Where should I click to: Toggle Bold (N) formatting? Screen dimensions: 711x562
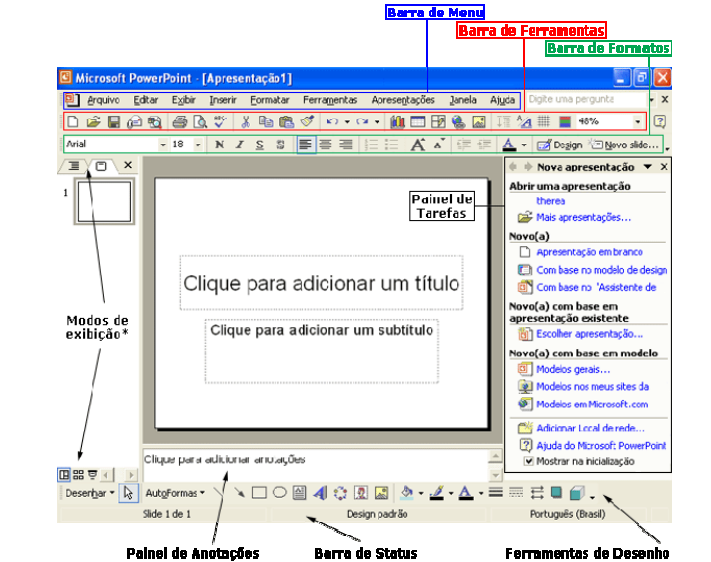(219, 145)
